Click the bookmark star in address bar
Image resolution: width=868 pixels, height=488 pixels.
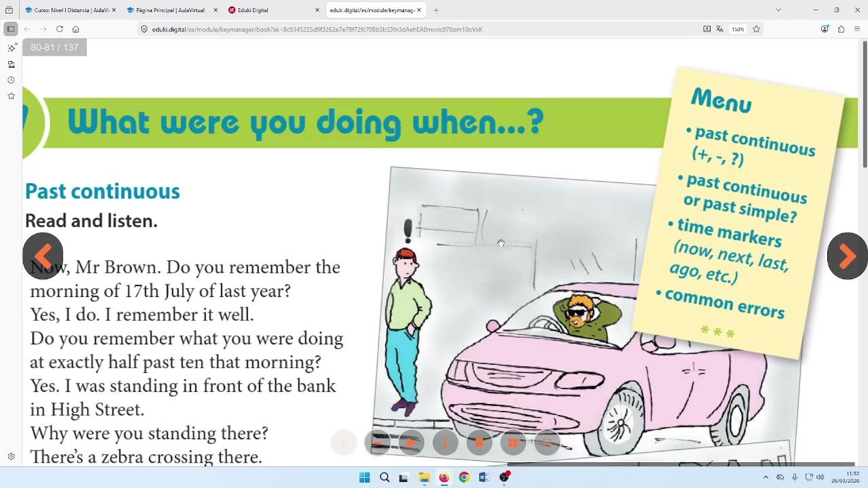click(x=756, y=29)
